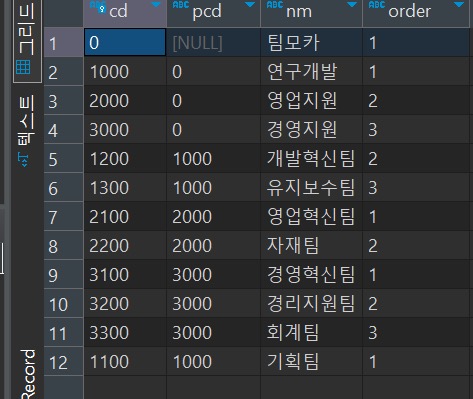Select the 자재팀 name cell
Image resolution: width=473 pixels, height=399 pixels.
311,245
